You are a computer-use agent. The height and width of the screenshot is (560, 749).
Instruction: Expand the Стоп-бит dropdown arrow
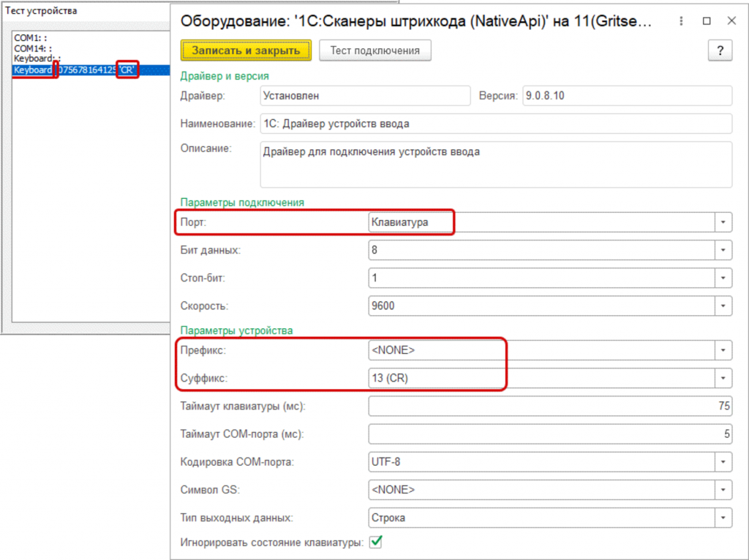tap(723, 278)
